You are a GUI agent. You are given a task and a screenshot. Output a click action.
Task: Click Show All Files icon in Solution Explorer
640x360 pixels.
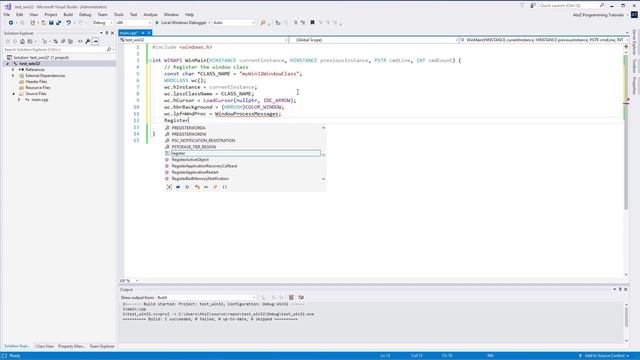coord(70,41)
